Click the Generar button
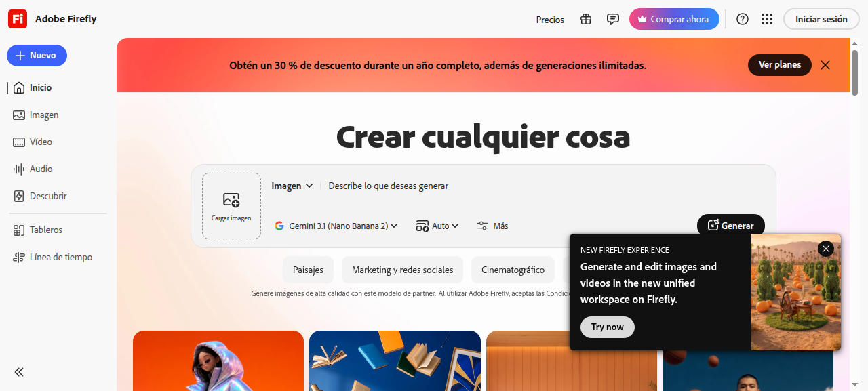 731,226
